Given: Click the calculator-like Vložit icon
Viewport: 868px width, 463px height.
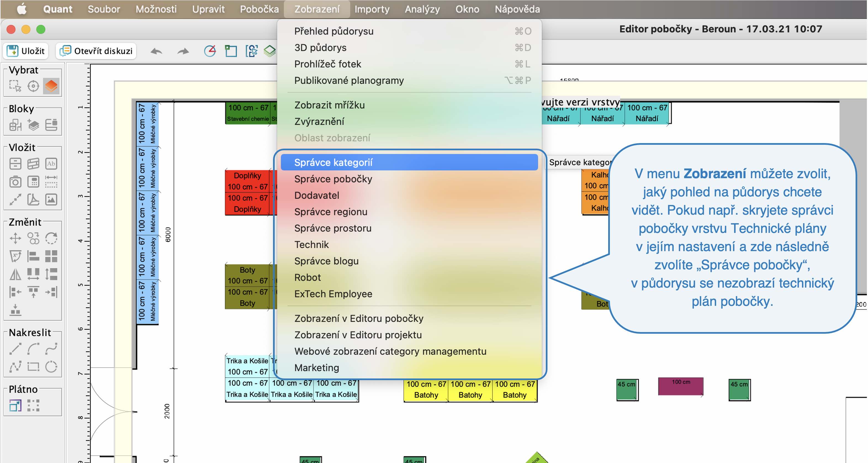Looking at the screenshot, I should point(33,182).
